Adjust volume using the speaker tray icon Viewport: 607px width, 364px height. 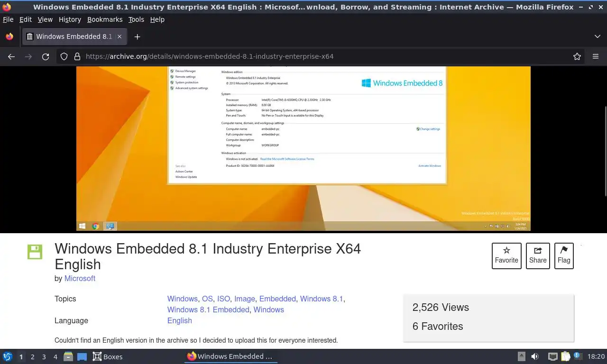pyautogui.click(x=535, y=356)
